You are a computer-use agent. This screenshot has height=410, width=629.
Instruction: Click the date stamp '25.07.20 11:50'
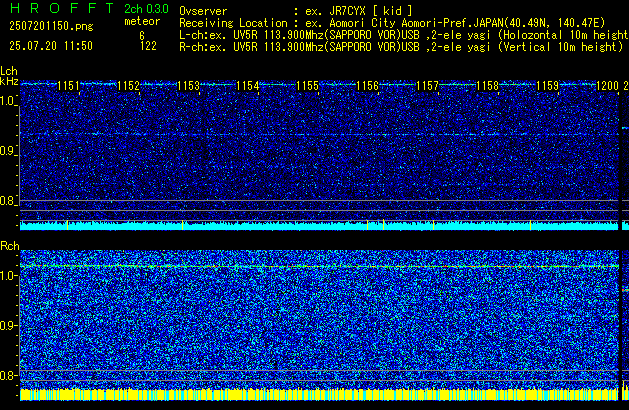(x=51, y=46)
